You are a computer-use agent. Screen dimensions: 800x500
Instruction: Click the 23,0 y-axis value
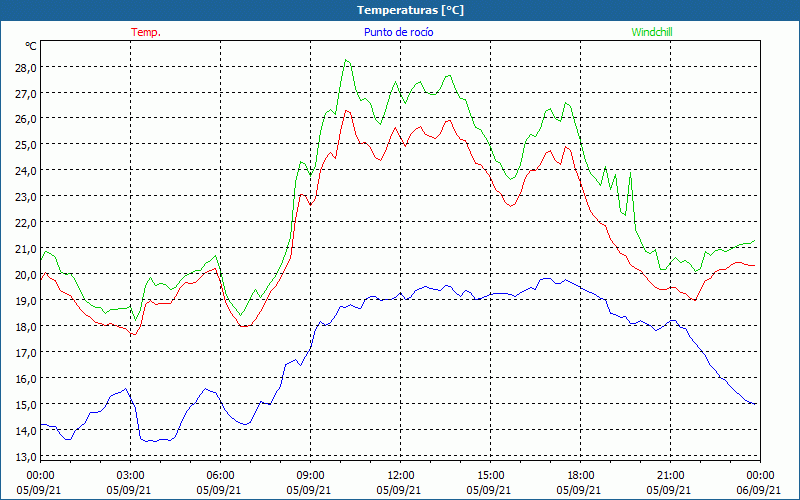26,197
